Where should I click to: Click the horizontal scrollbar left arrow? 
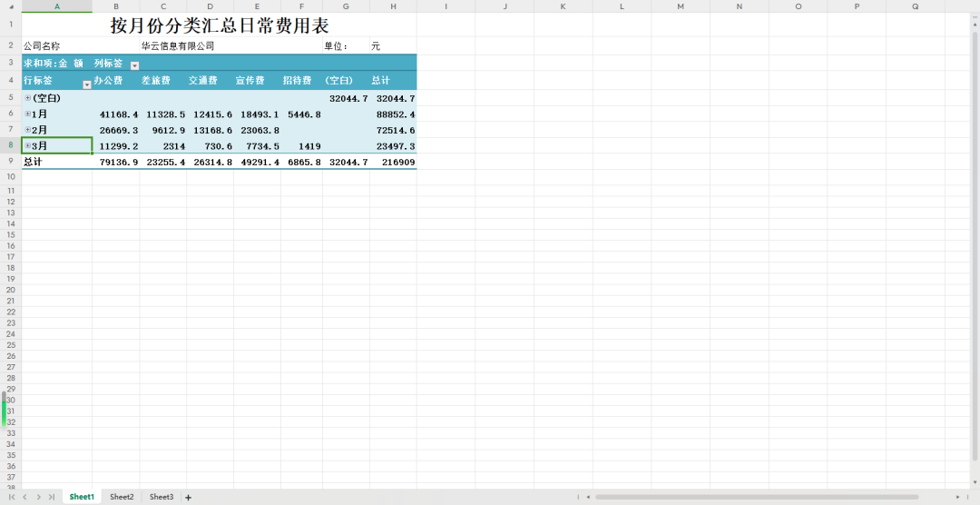[586, 497]
